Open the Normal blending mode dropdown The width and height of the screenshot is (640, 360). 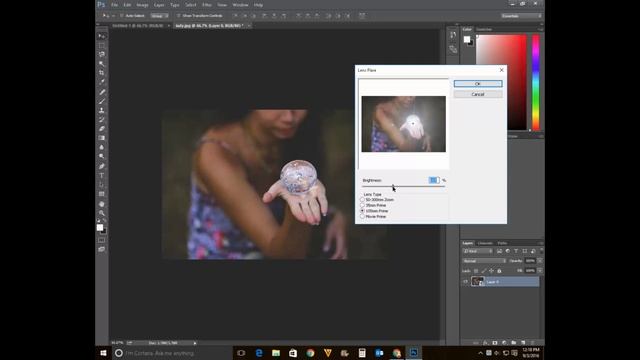click(x=484, y=261)
